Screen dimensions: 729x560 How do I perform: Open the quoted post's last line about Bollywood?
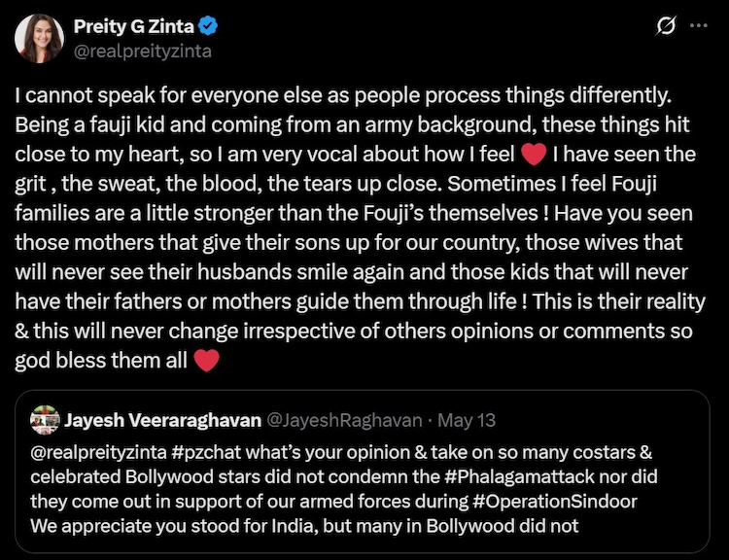tap(304, 526)
